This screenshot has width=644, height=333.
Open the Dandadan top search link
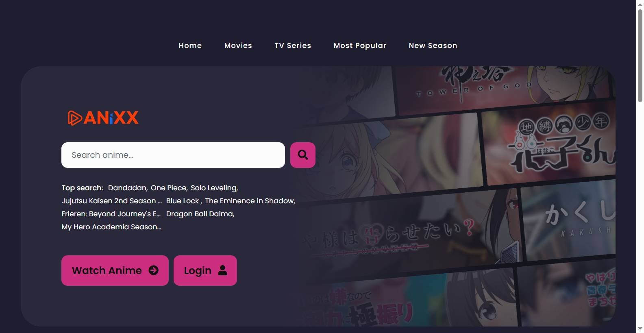coord(127,188)
